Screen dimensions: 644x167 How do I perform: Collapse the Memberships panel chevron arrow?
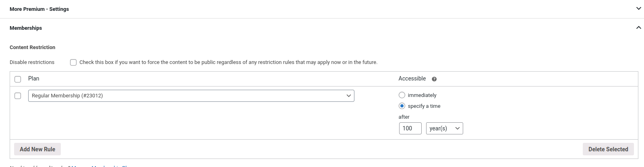click(x=638, y=28)
